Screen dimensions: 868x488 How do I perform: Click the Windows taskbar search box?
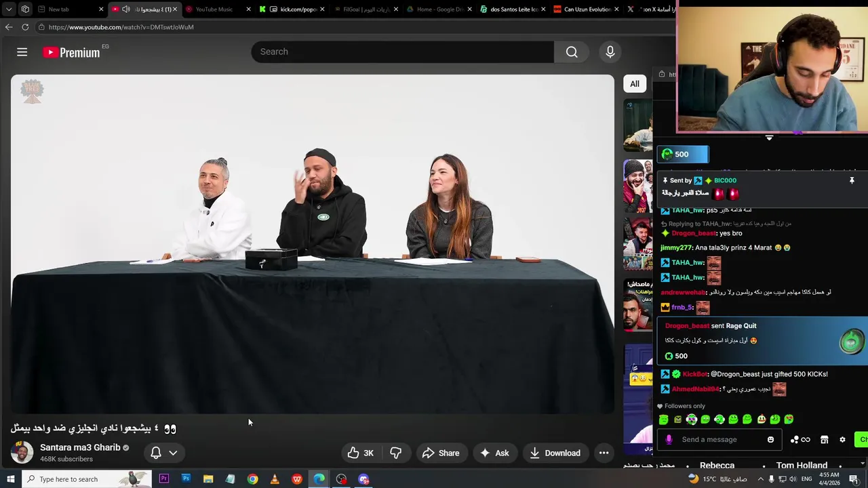(x=86, y=479)
